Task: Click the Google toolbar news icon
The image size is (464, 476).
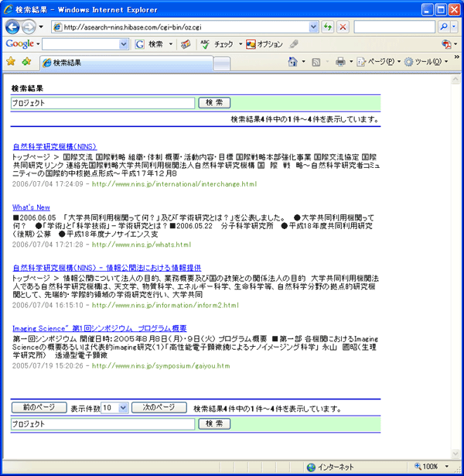Action: (x=186, y=44)
